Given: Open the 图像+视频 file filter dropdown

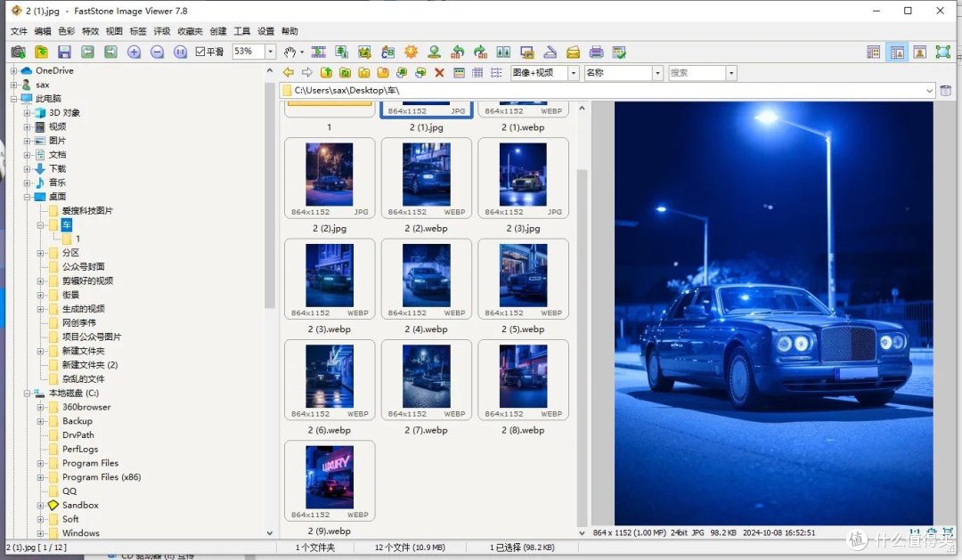Looking at the screenshot, I should tap(572, 73).
